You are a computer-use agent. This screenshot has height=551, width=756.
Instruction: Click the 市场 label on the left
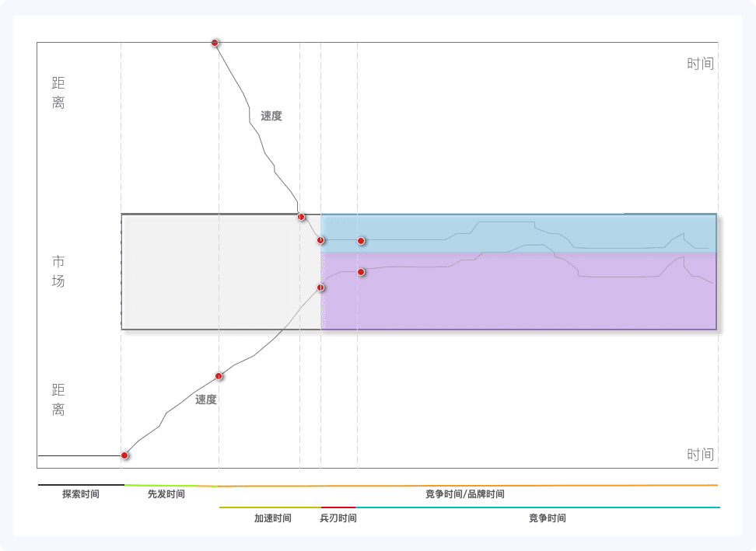point(58,272)
